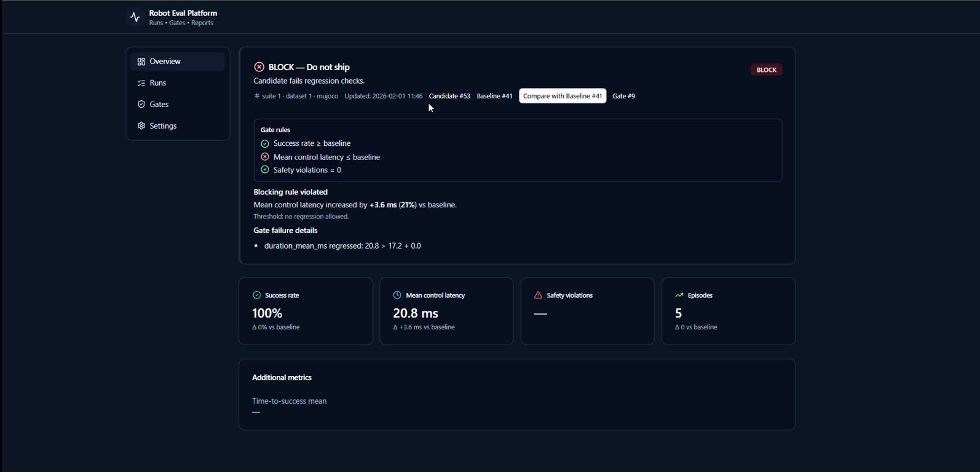This screenshot has width=980, height=472.
Task: Open the Baseline #41 link
Action: (494, 96)
